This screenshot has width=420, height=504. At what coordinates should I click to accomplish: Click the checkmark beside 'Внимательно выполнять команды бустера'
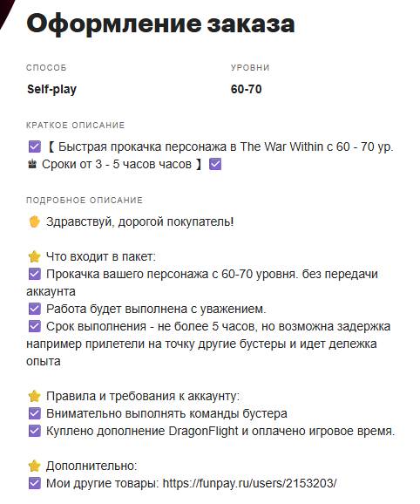click(x=35, y=413)
